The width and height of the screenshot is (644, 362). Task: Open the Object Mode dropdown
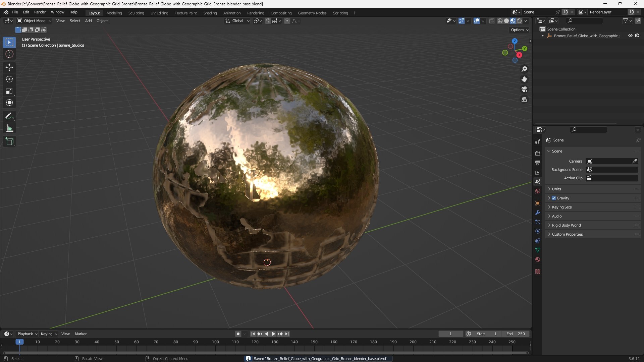34,21
